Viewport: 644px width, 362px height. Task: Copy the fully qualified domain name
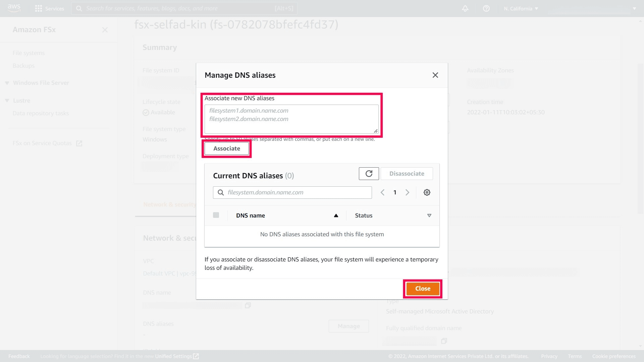444,341
